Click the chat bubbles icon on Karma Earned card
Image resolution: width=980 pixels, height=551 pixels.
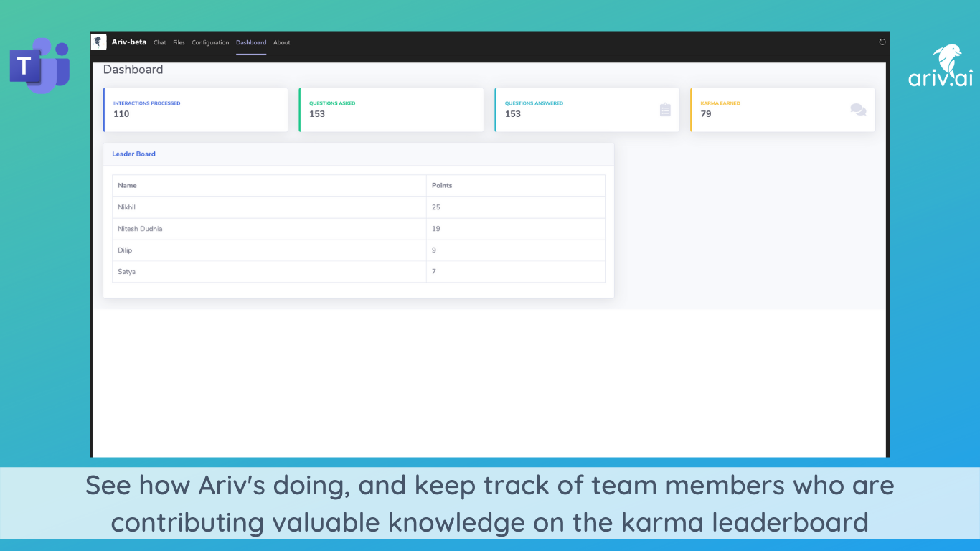(858, 110)
